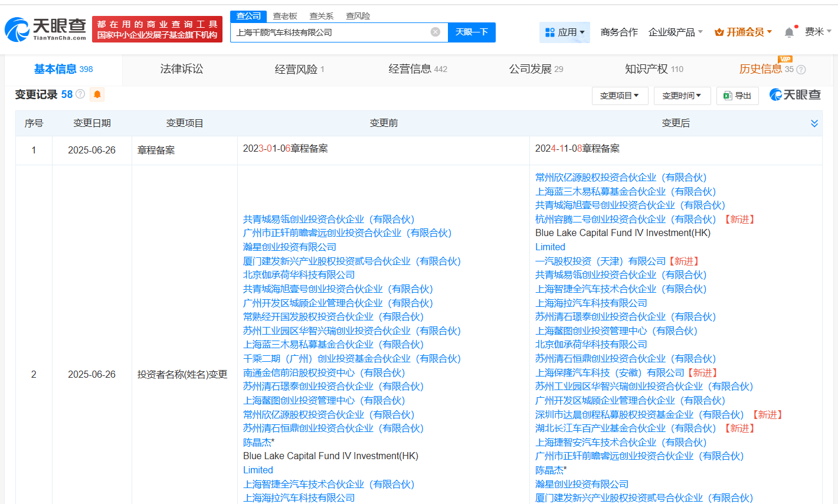Viewport: 838px width, 504px height.
Task: Open the 应用 apps grid dropdown
Action: pyautogui.click(x=565, y=32)
